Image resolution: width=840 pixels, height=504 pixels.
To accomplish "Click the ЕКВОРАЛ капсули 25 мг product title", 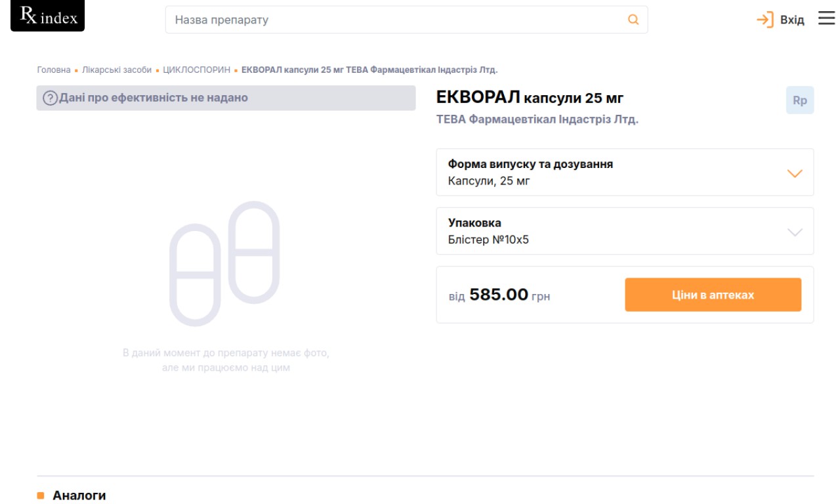I will (x=530, y=98).
